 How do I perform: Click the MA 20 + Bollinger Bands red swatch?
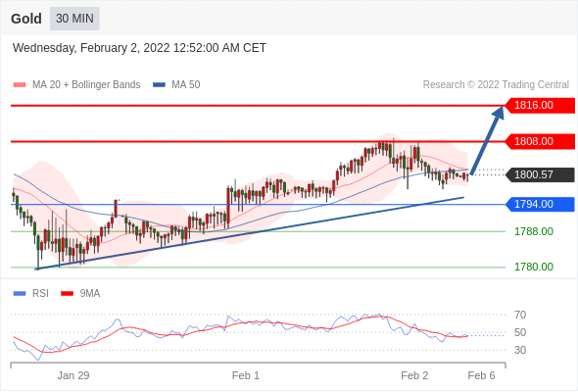pos(20,85)
